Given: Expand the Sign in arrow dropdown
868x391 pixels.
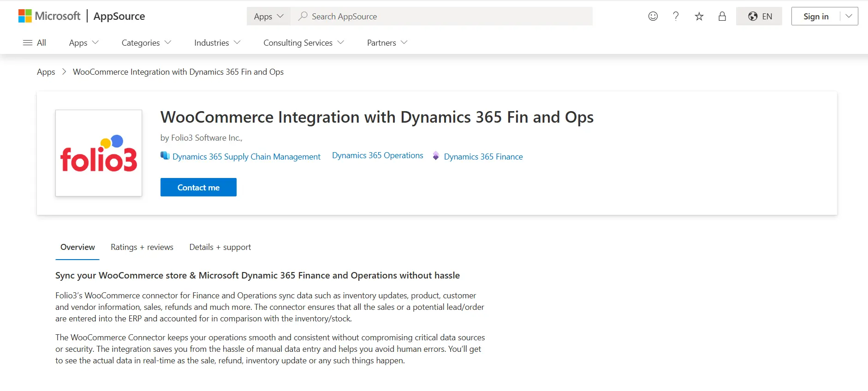Looking at the screenshot, I should pyautogui.click(x=849, y=16).
